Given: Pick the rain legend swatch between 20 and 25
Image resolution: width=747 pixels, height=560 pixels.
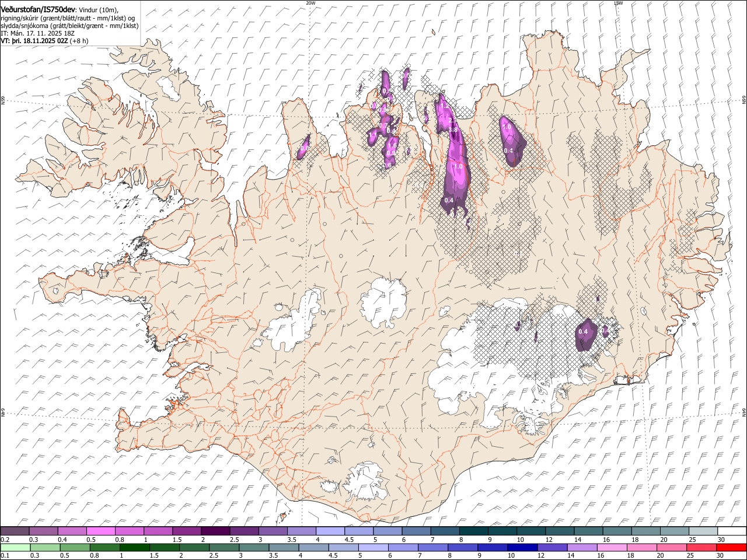Looking at the screenshot, I should pyautogui.click(x=672, y=547).
